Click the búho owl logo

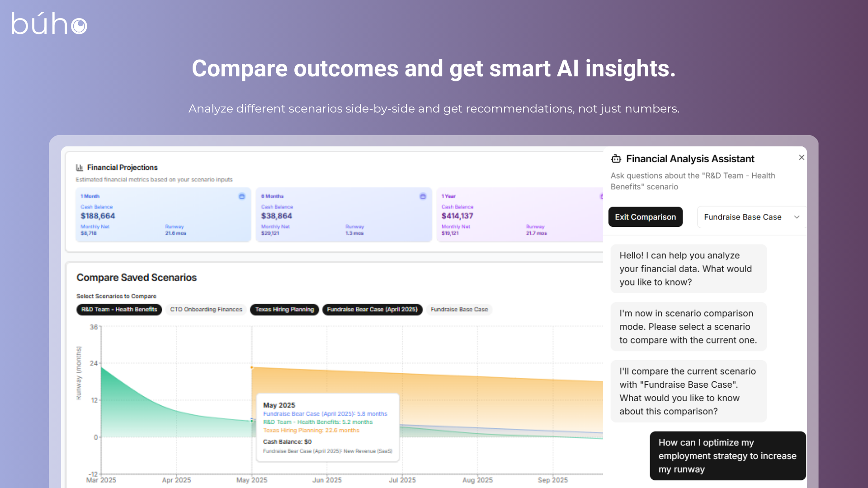[x=49, y=23]
